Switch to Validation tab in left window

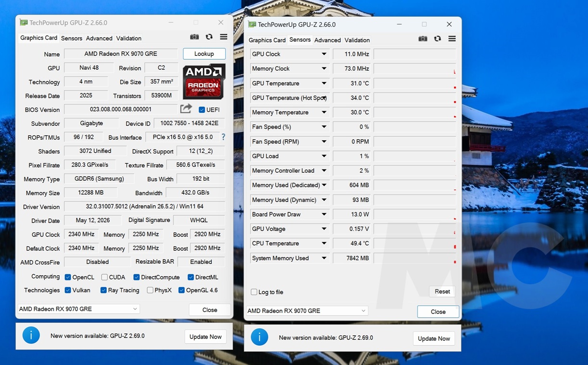point(129,38)
